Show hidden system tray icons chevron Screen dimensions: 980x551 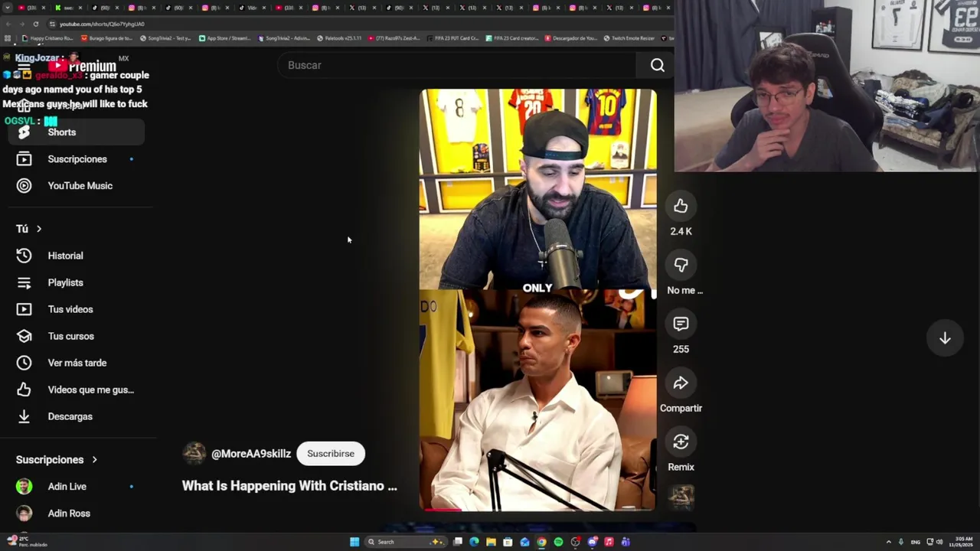[x=888, y=542]
